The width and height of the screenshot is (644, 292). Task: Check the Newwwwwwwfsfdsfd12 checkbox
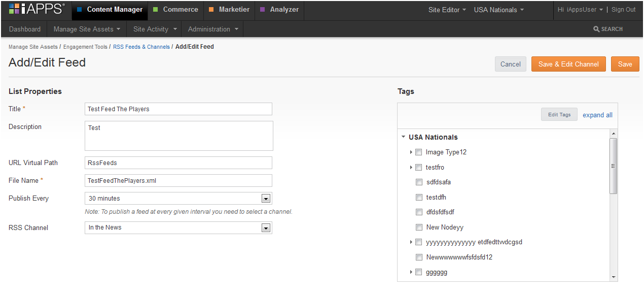[x=419, y=257]
